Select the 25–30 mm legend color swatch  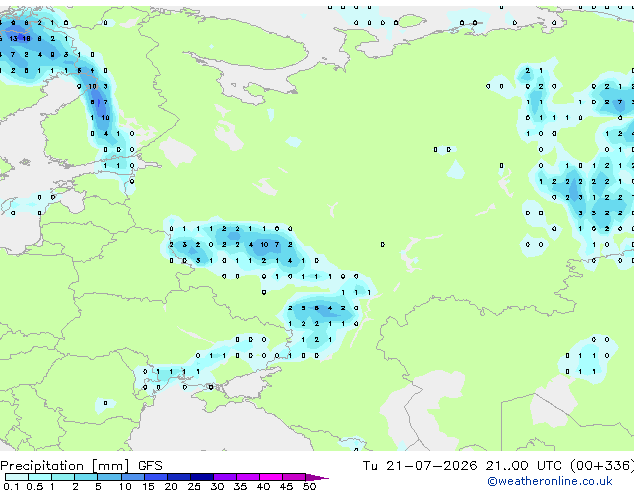coord(202,477)
